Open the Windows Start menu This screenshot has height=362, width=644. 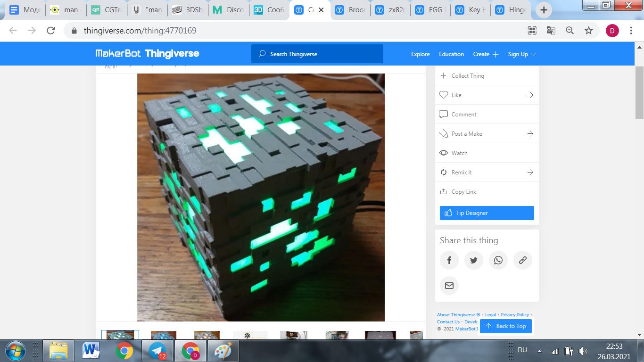pos(17,351)
